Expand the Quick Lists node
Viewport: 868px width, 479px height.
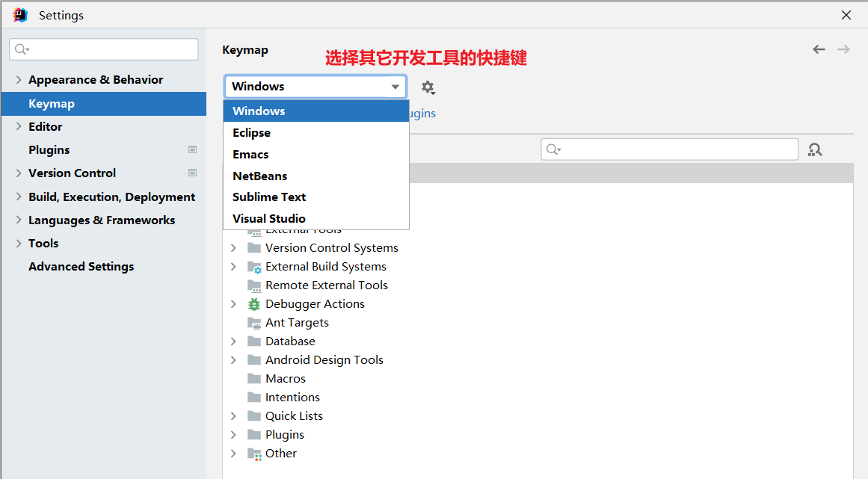coord(233,416)
